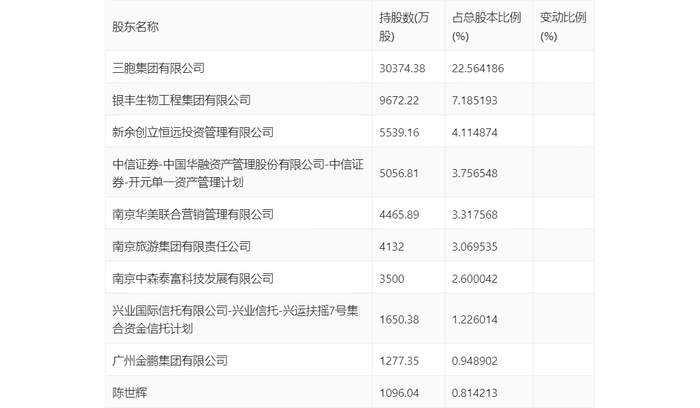Screen dimensions: 700x408
Task: Select shareholder 广州金鹏集团有限公司
Action: (170, 361)
